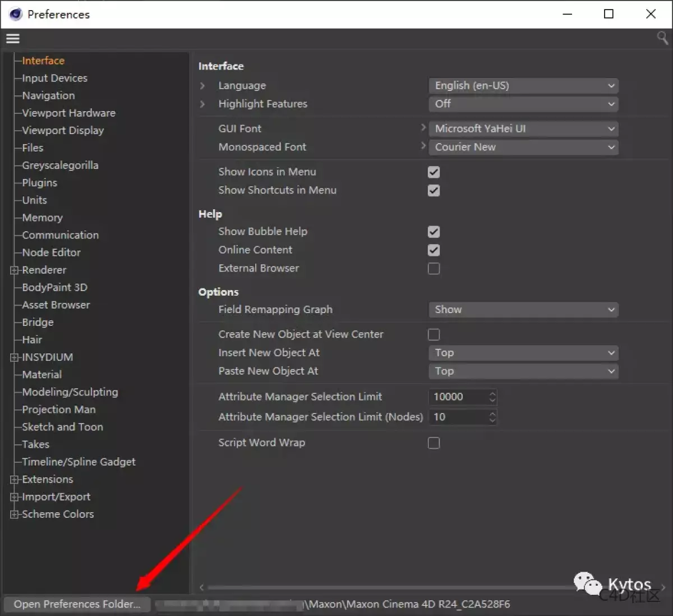Enable Create New Object at View Center

click(x=434, y=334)
